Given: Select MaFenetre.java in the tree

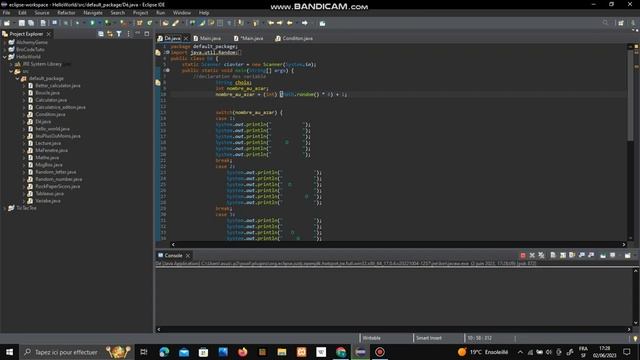Looking at the screenshot, I should click(51, 150).
